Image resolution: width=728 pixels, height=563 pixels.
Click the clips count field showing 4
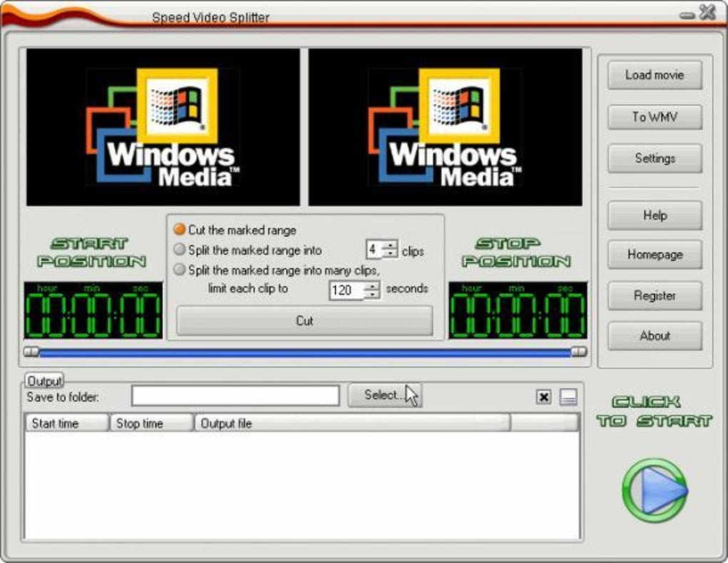tap(374, 249)
